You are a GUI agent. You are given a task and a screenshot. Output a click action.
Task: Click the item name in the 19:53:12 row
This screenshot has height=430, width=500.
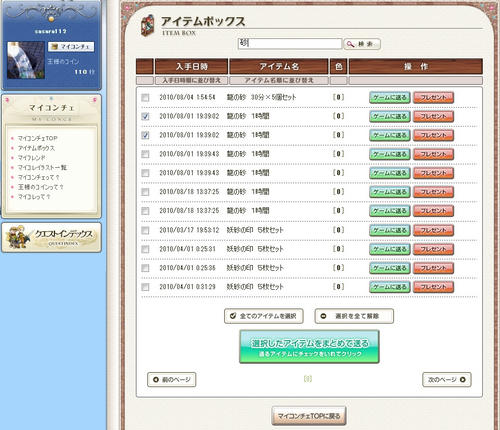coord(255,230)
